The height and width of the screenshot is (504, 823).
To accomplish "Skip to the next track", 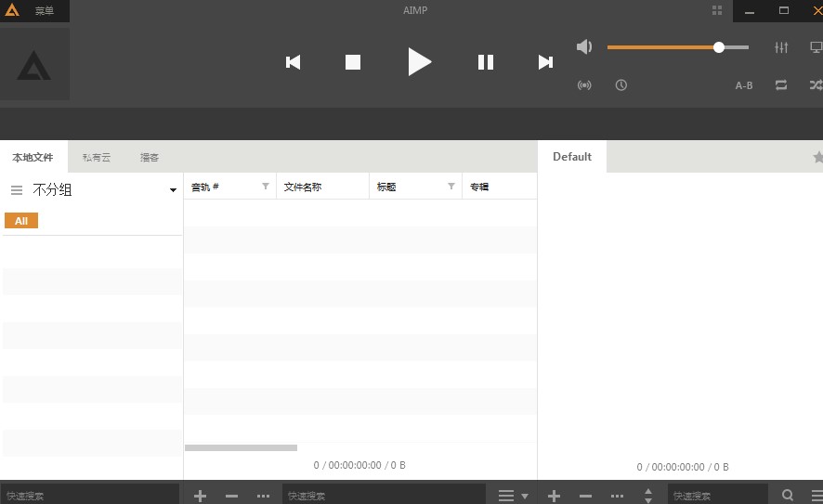I will (x=545, y=62).
